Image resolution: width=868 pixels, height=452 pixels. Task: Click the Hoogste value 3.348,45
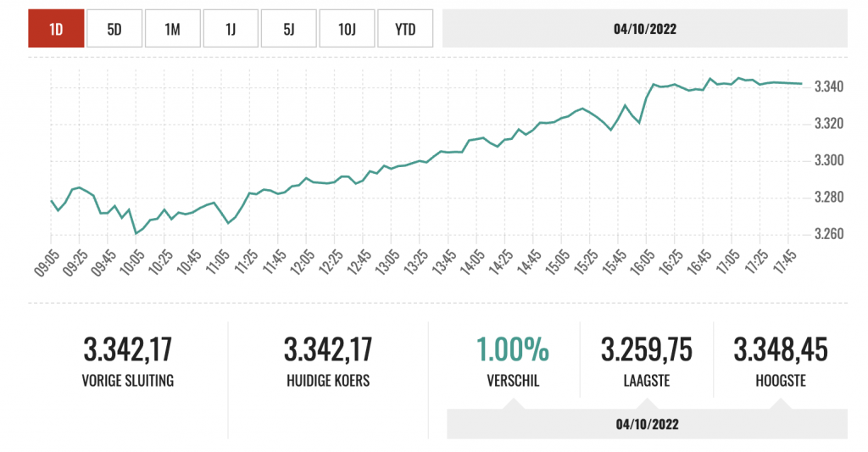point(781,349)
